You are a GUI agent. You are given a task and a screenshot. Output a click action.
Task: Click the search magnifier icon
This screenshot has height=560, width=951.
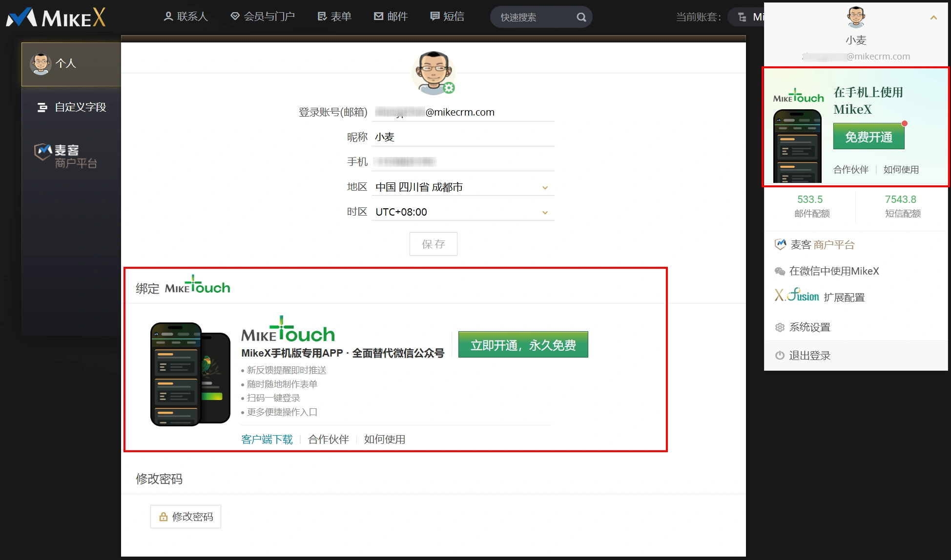tap(581, 17)
